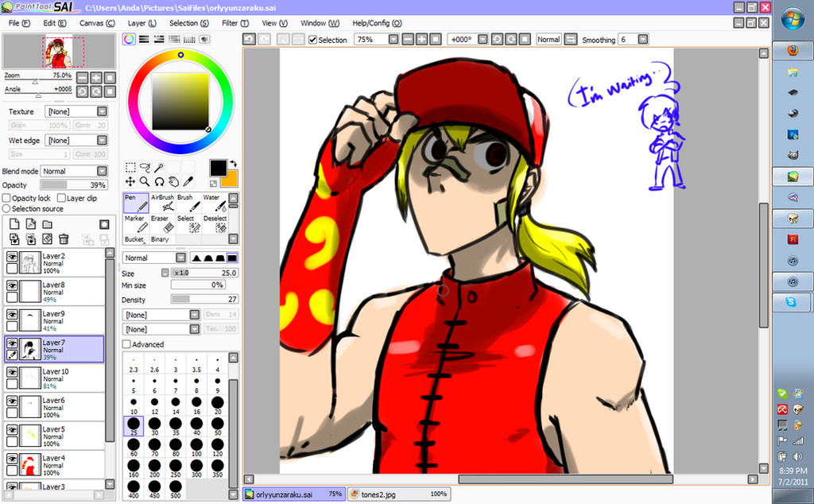Image resolution: width=814 pixels, height=504 pixels.
Task: Select the Marker tool
Action: tap(136, 223)
